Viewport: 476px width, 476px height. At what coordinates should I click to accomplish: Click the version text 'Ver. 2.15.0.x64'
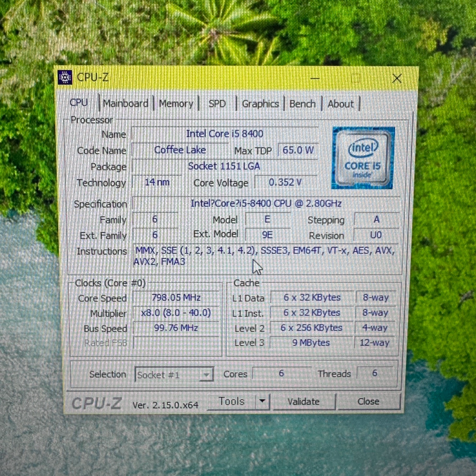tap(165, 405)
